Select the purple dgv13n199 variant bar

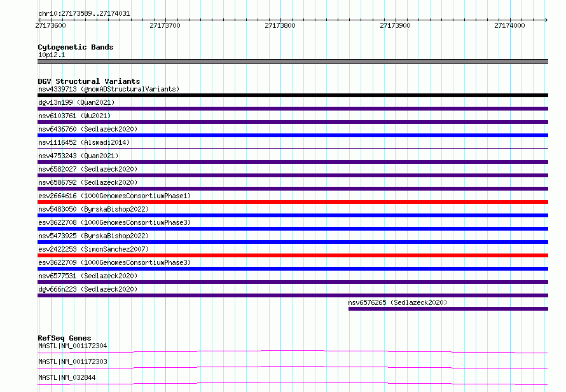pos(293,109)
